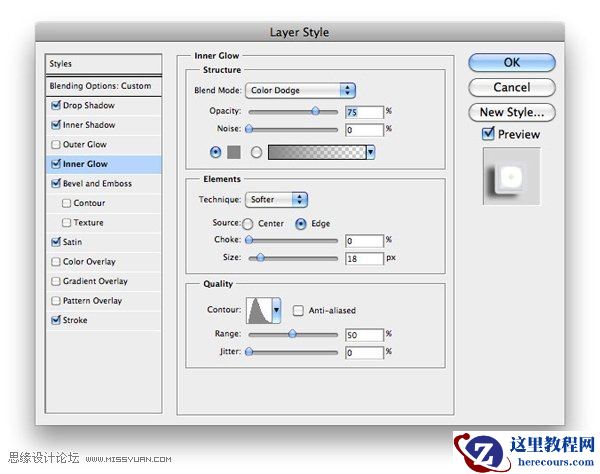600x474 pixels.
Task: Enable the Contour sub-option checkbox
Action: pos(67,203)
